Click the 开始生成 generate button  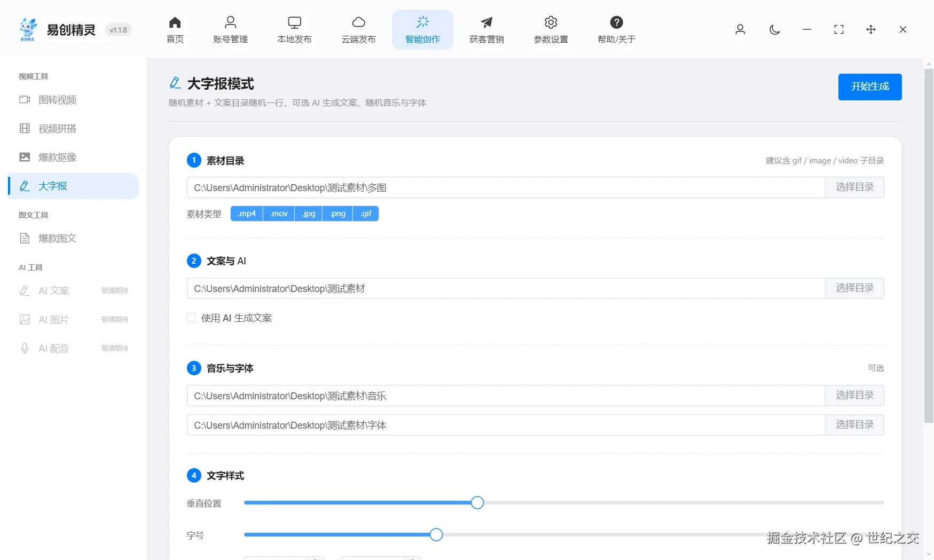pyautogui.click(x=869, y=86)
